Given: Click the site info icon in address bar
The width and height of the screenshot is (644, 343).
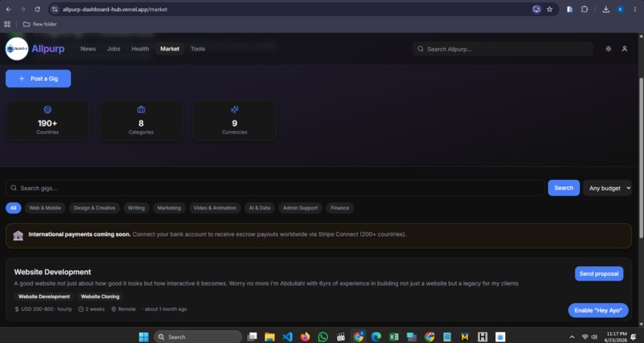Looking at the screenshot, I should point(54,9).
